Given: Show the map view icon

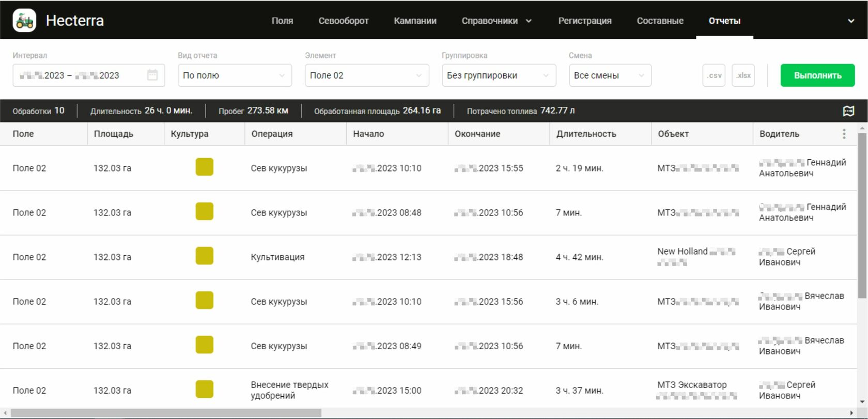Looking at the screenshot, I should (848, 111).
